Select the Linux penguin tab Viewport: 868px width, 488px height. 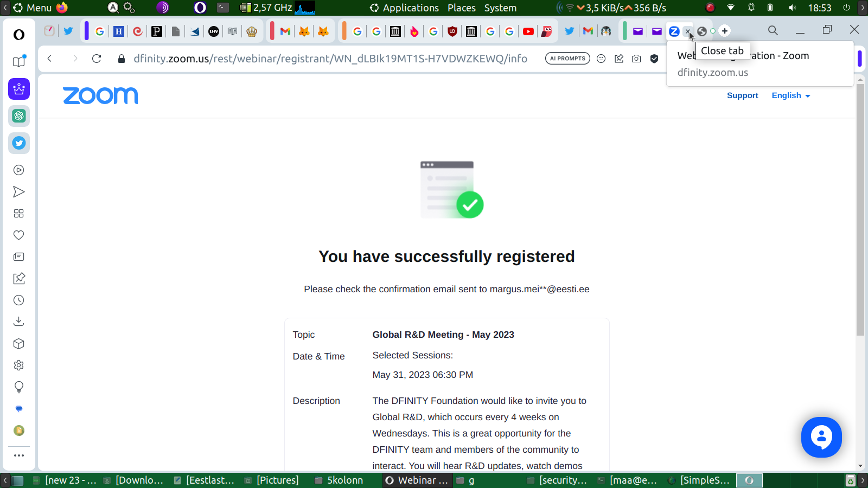[606, 31]
